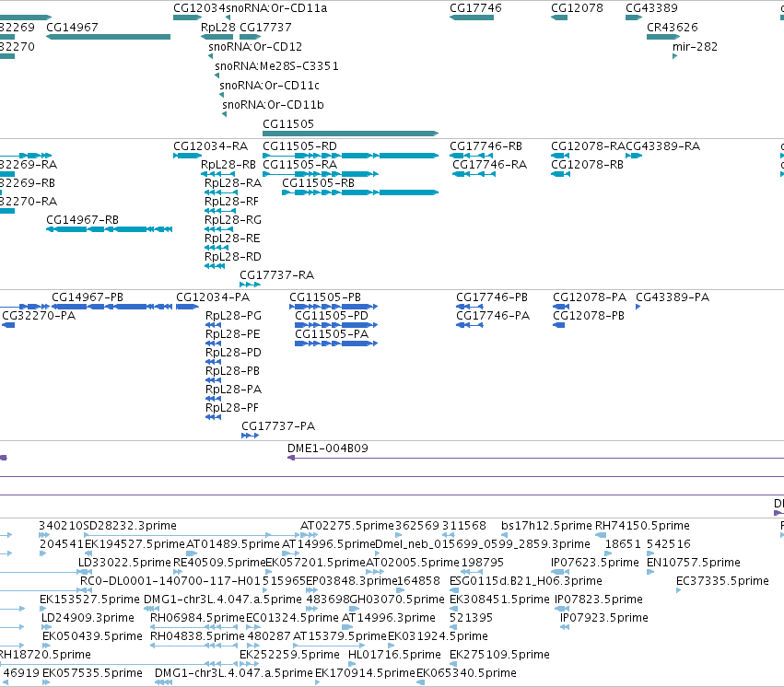The width and height of the screenshot is (784, 687).
Task: Select transcript CG11505-RD
Action: [x=300, y=146]
